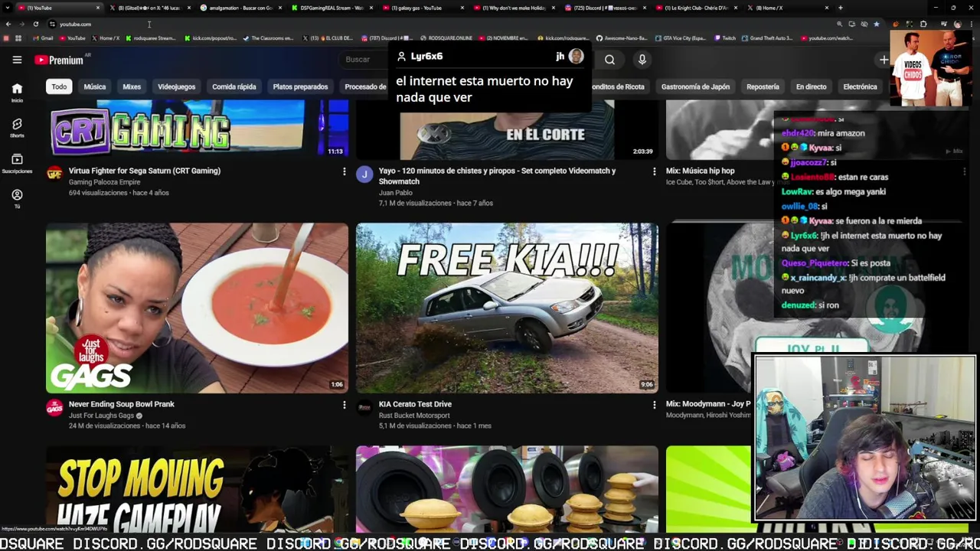Play the CRT Gaming thumbnail video
The image size is (980, 551).
click(x=197, y=129)
